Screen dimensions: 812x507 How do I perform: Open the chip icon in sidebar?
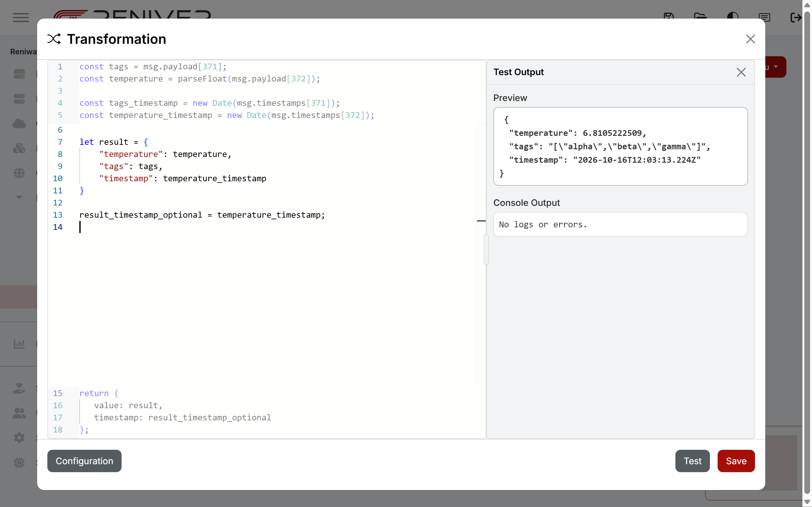pos(19,462)
